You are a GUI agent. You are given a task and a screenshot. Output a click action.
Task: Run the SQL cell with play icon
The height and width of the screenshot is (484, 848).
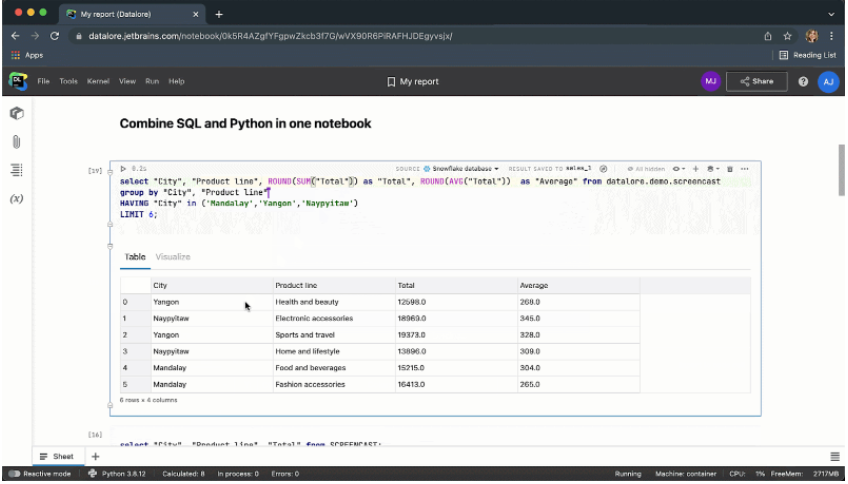[123, 169]
